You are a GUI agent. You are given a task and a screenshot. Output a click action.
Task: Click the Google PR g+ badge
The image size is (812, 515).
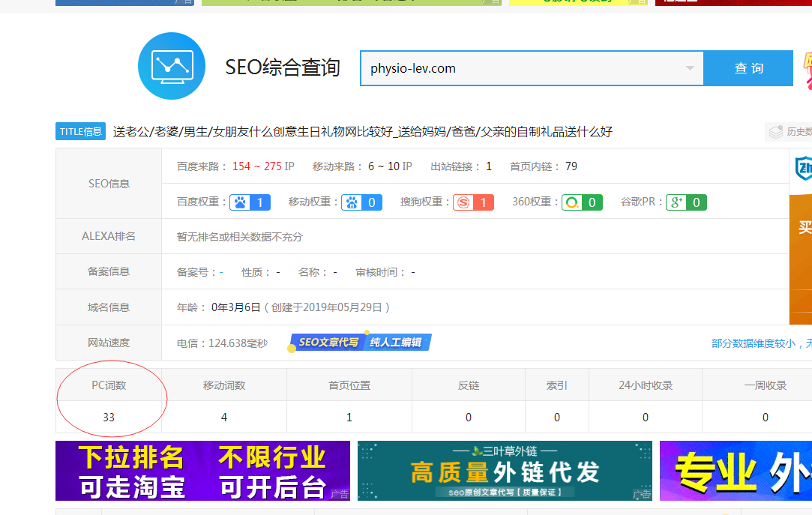[686, 202]
